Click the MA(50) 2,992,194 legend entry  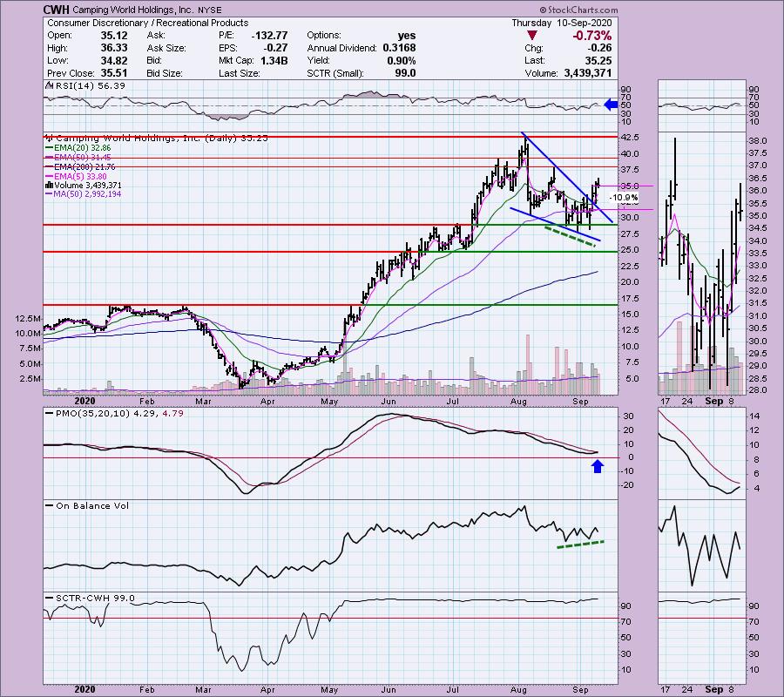click(x=83, y=194)
